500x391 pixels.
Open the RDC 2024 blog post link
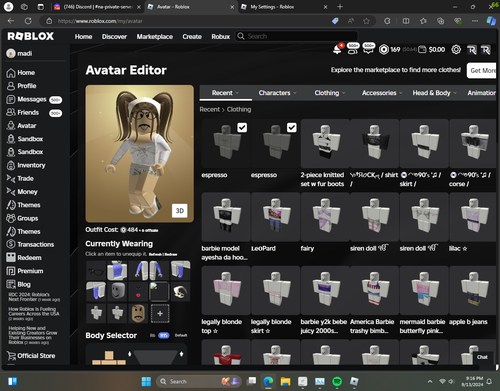click(x=34, y=297)
